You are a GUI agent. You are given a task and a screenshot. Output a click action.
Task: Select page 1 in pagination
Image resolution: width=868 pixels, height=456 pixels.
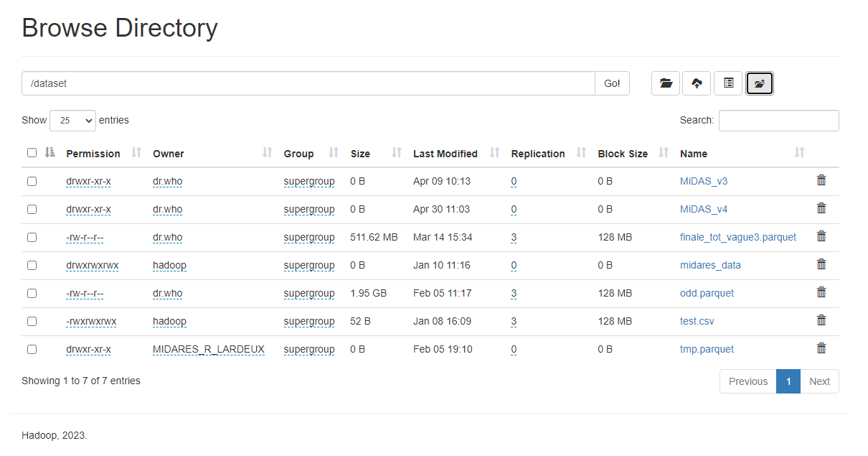[788, 381]
